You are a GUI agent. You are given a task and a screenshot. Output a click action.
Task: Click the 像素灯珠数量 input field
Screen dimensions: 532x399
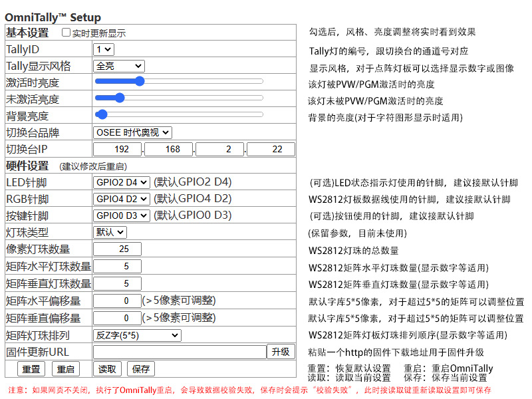[117, 249]
